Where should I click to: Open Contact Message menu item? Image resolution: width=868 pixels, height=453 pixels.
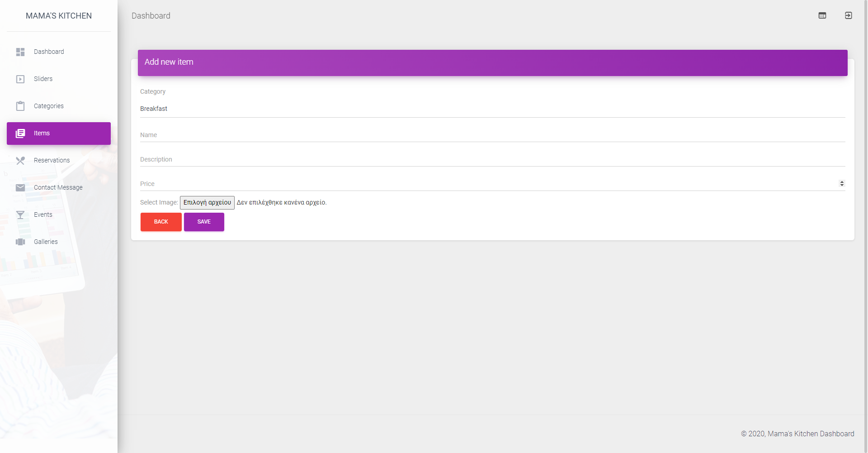pos(59,188)
